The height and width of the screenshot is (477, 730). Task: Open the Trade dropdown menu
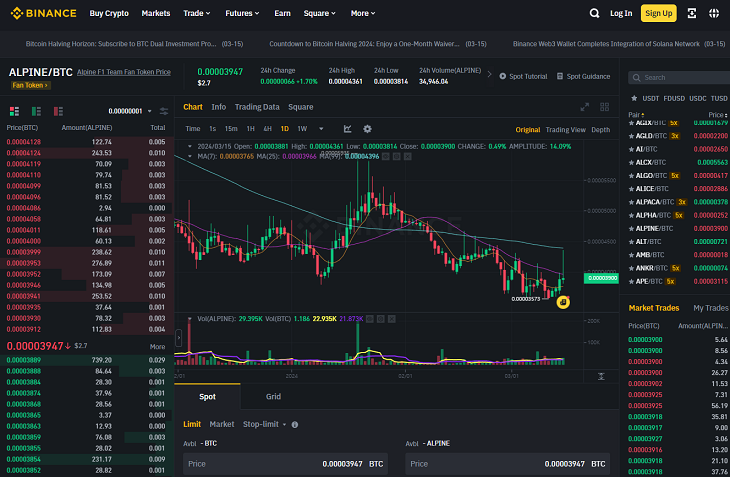[x=196, y=13]
